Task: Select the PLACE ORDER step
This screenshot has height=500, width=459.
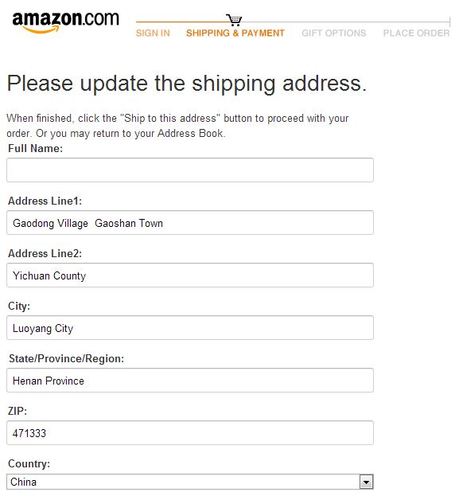Action: [x=416, y=33]
